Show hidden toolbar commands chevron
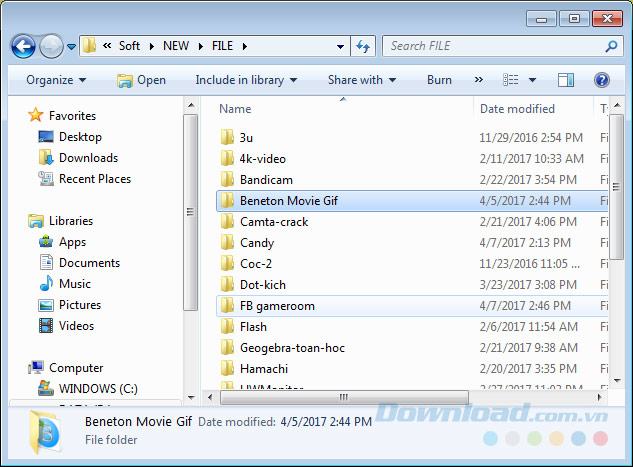This screenshot has width=633, height=467. point(478,80)
